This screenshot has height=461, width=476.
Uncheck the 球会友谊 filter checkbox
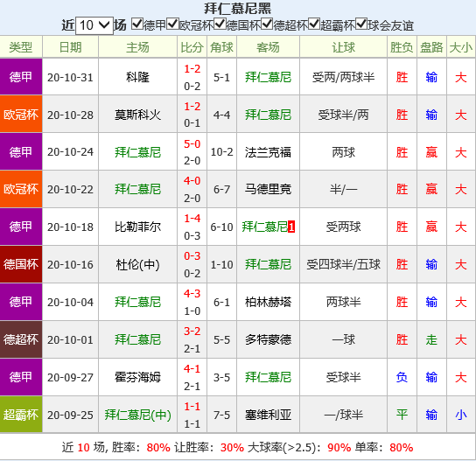click(361, 24)
